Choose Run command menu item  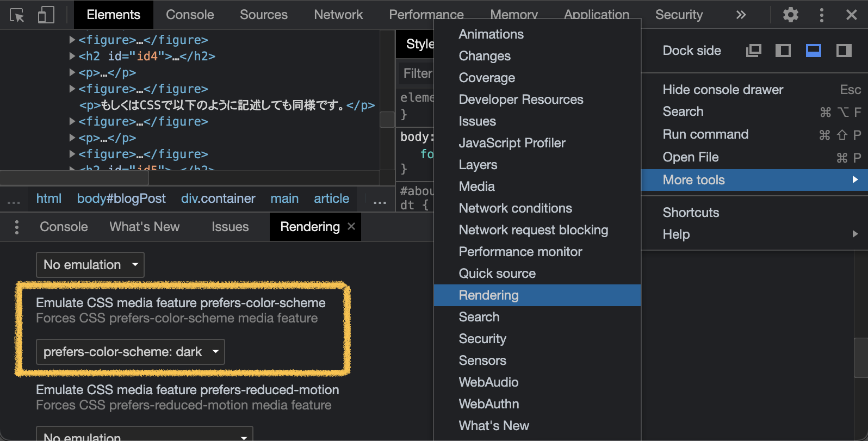point(755,134)
